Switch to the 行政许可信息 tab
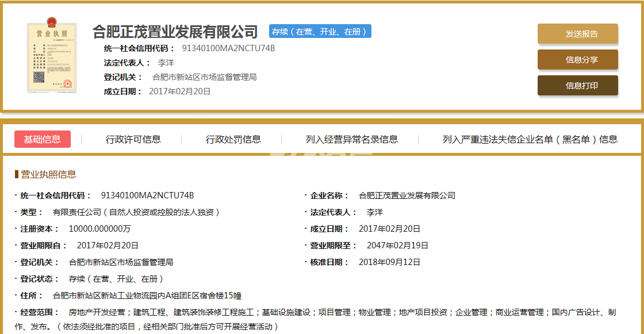This screenshot has height=334, width=644. click(133, 140)
